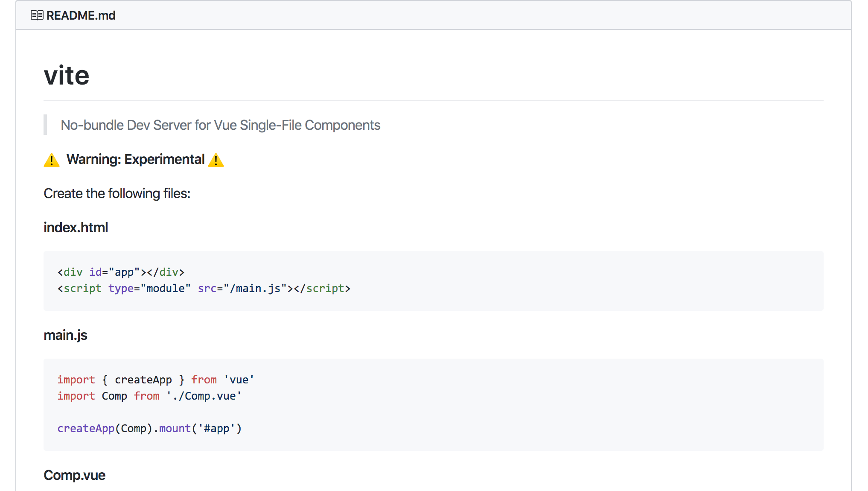Click the No-bundle Dev Server blockquote text
868x491 pixels.
(x=220, y=125)
